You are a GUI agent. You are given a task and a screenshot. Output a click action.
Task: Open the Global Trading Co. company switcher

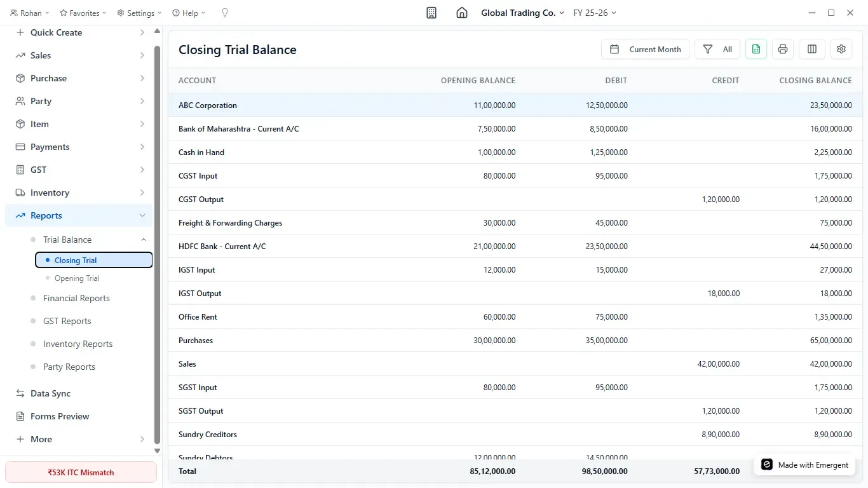tap(522, 12)
